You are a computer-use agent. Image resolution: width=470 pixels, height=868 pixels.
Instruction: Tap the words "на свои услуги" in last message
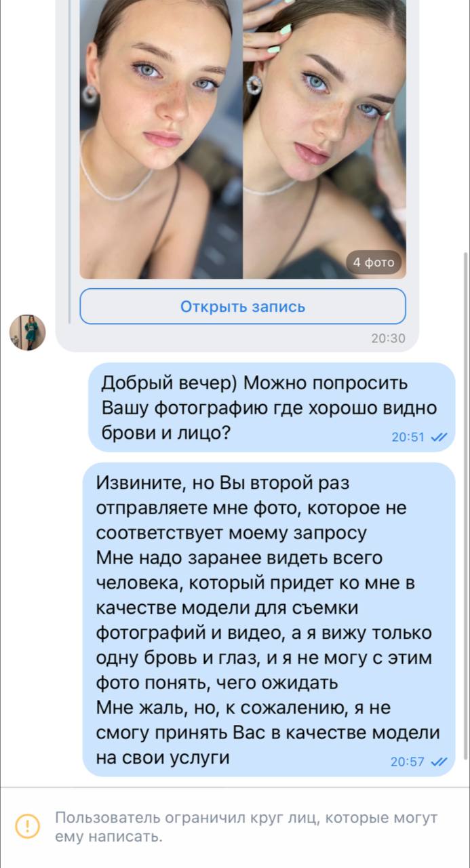coord(163,757)
